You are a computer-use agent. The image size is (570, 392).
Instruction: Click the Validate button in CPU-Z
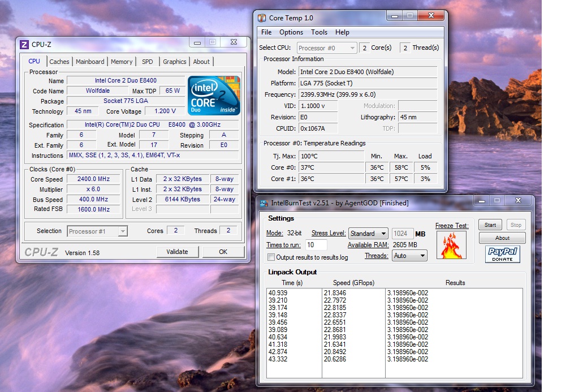click(x=178, y=252)
